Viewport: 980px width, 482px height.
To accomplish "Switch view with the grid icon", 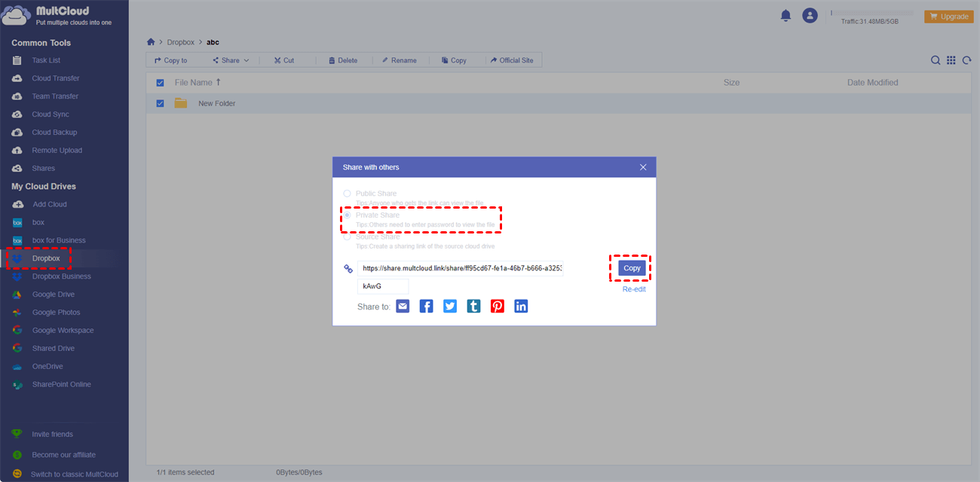I will click(x=951, y=60).
